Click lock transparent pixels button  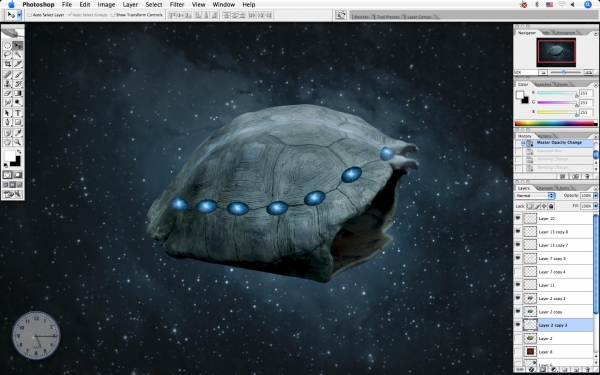(x=530, y=206)
